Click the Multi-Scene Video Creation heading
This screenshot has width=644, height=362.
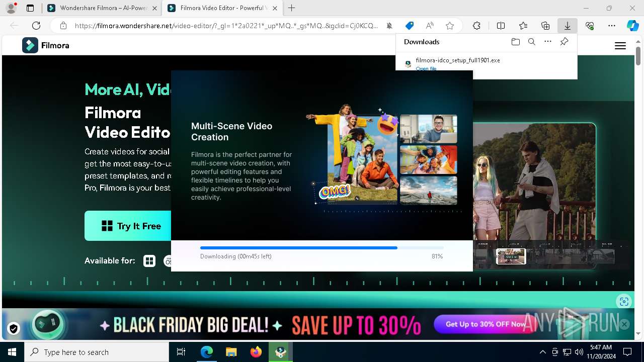pyautogui.click(x=231, y=131)
